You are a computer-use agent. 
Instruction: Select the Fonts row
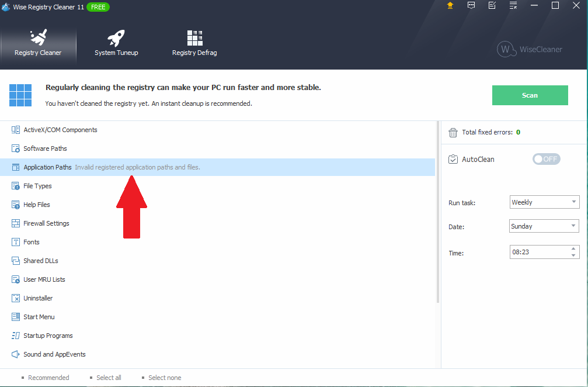point(217,242)
